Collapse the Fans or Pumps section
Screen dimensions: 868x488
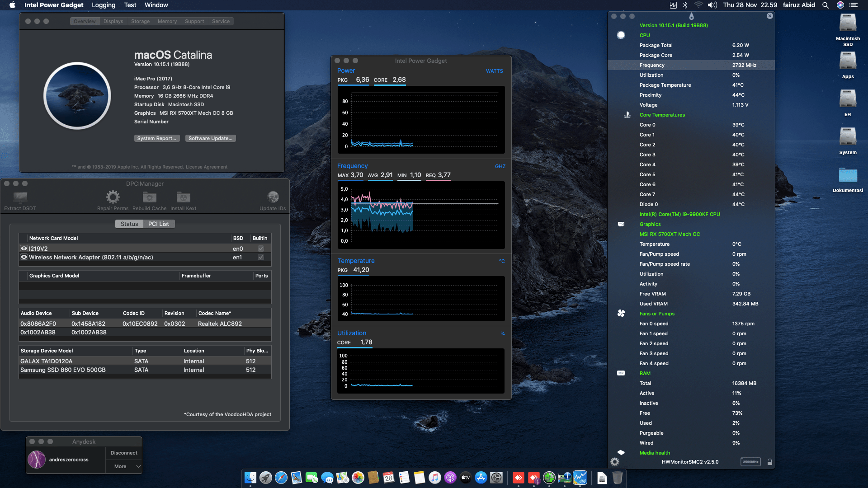coord(657,314)
